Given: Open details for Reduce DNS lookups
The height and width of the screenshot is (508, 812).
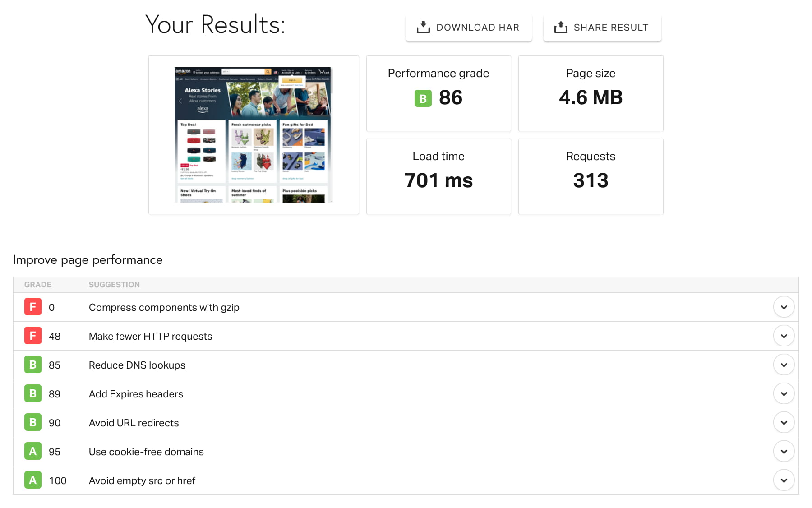Looking at the screenshot, I should click(x=784, y=365).
